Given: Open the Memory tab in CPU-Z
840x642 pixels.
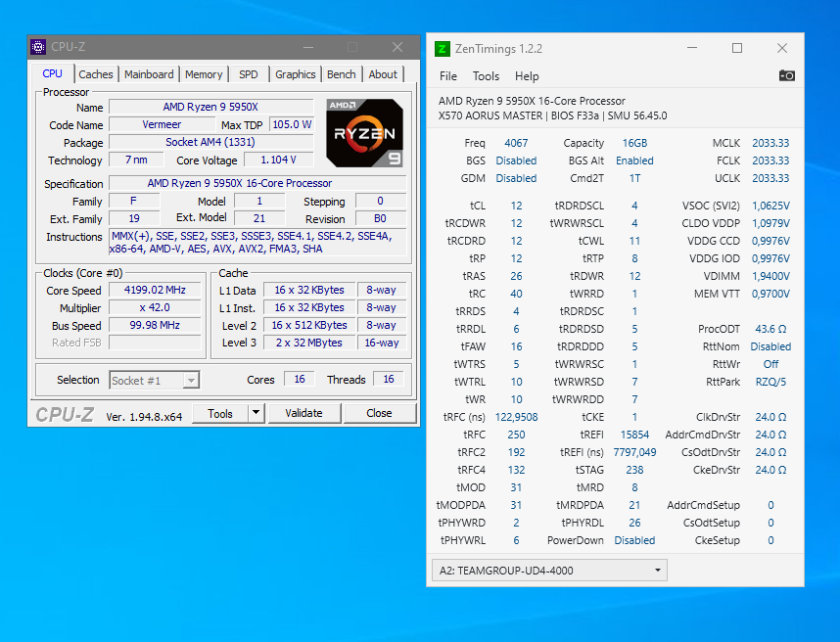Looking at the screenshot, I should pyautogui.click(x=204, y=74).
